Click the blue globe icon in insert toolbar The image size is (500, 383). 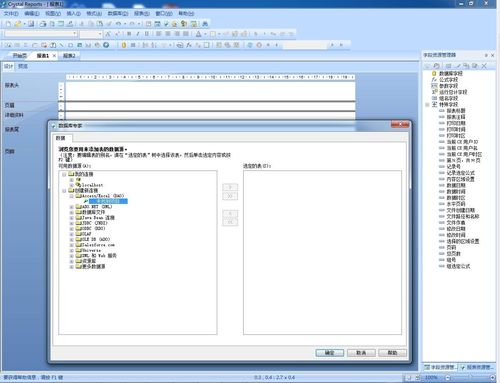[x=106, y=45]
